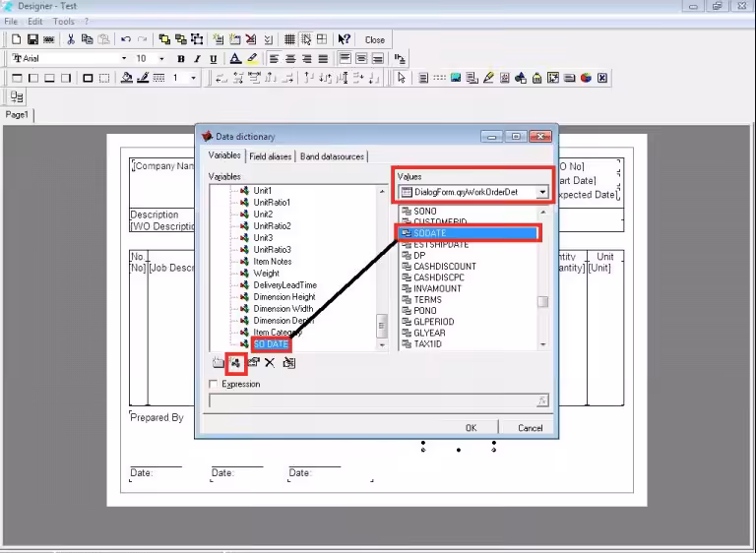This screenshot has width=756, height=553.
Task: Open the background fill color bucket
Action: coord(127,78)
